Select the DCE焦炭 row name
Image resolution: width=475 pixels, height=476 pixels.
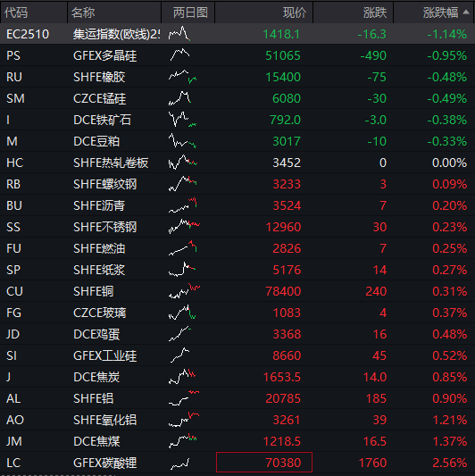point(96,377)
